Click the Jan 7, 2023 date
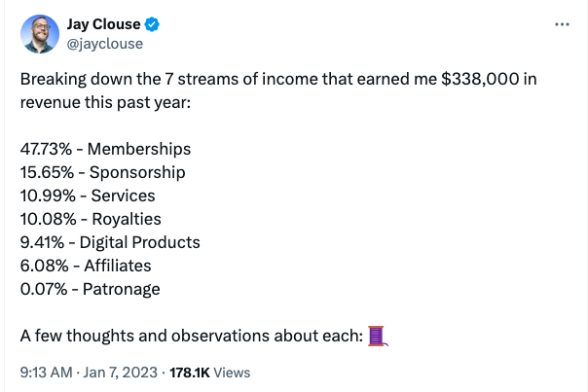 (120, 373)
